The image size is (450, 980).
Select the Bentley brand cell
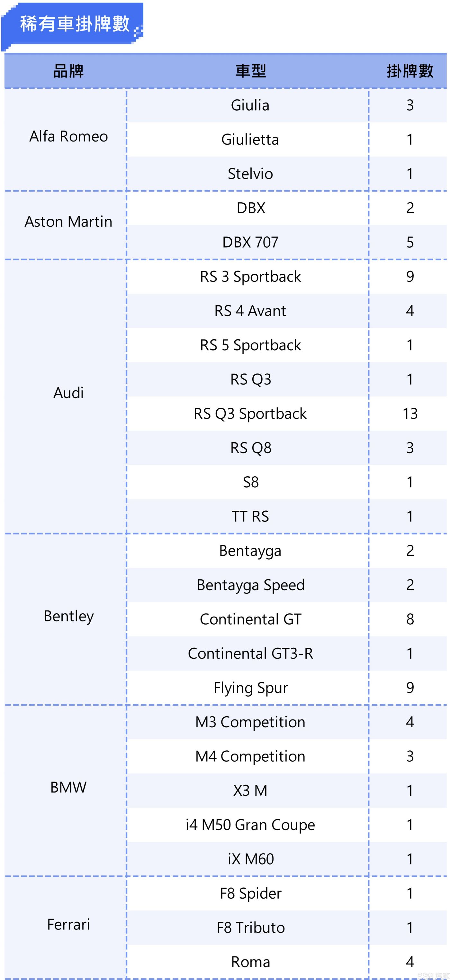click(x=68, y=616)
